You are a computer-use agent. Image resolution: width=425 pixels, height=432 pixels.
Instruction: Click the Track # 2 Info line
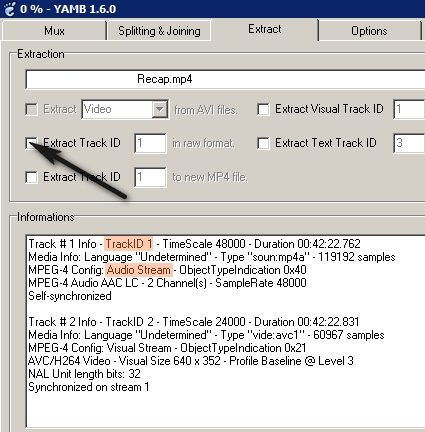click(194, 322)
